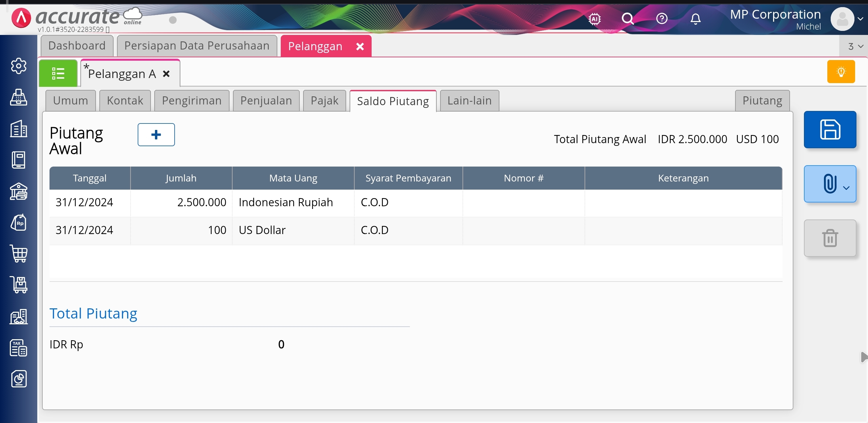Switch to the Lain-lain tab

click(x=469, y=101)
